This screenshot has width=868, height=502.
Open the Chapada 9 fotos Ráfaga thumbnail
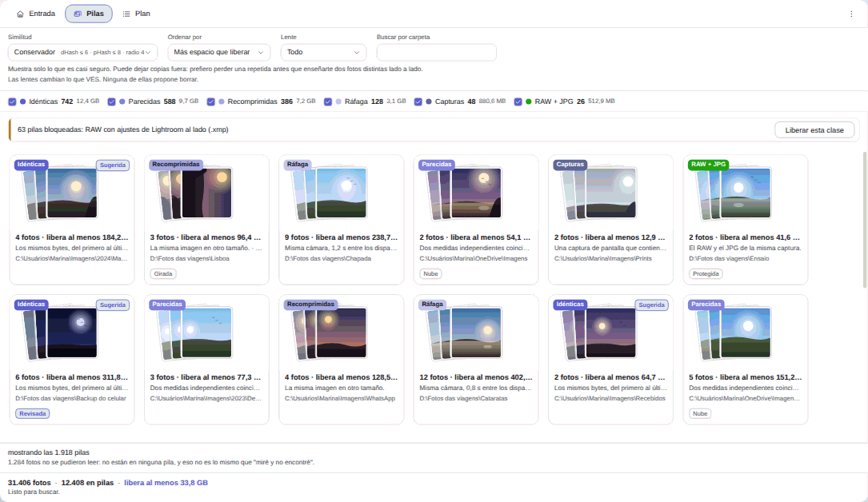331,192
